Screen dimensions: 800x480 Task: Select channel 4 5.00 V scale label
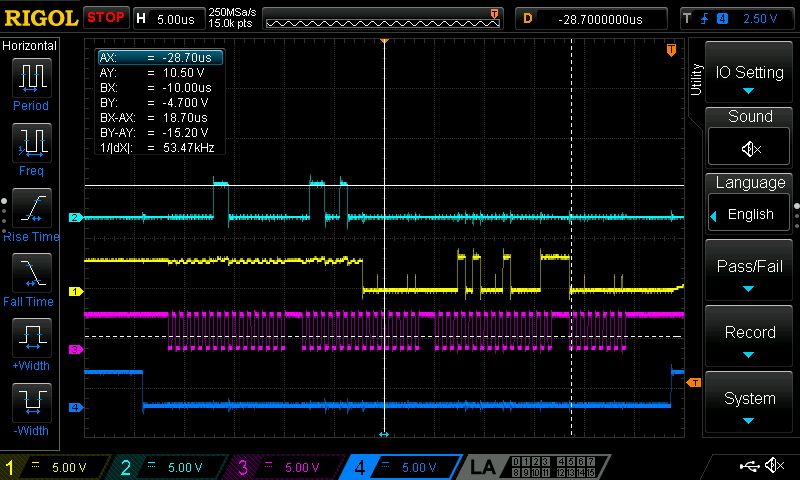419,467
